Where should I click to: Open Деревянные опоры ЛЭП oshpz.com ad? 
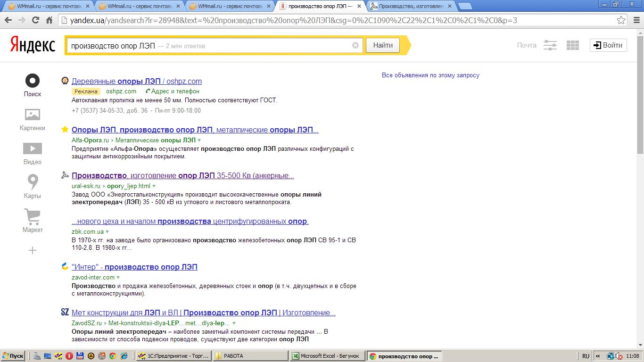pyautogui.click(x=137, y=81)
